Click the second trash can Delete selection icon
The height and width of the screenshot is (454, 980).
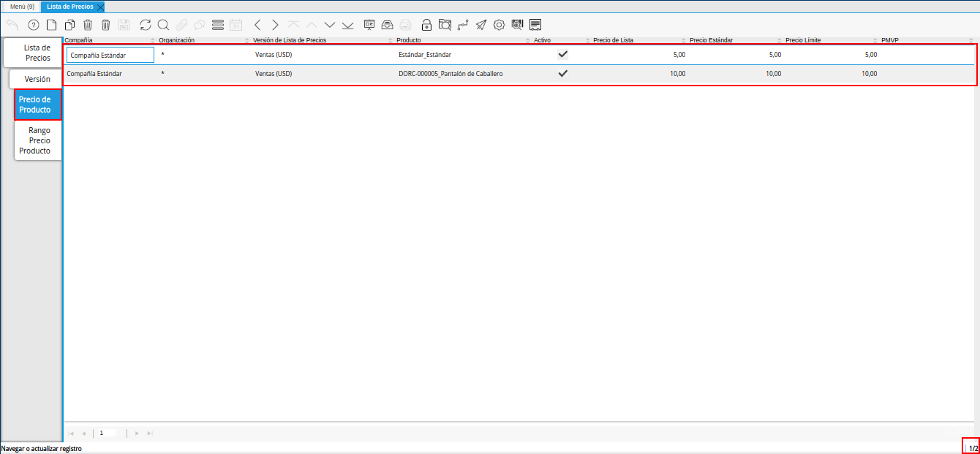(105, 25)
